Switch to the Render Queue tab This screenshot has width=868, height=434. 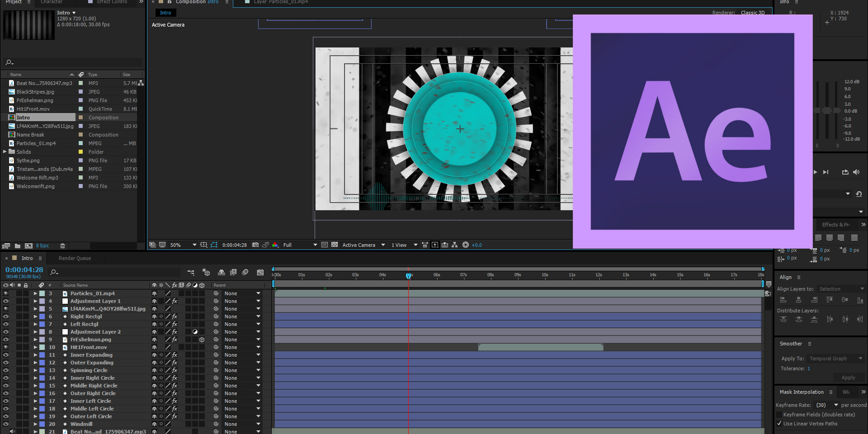tap(75, 258)
